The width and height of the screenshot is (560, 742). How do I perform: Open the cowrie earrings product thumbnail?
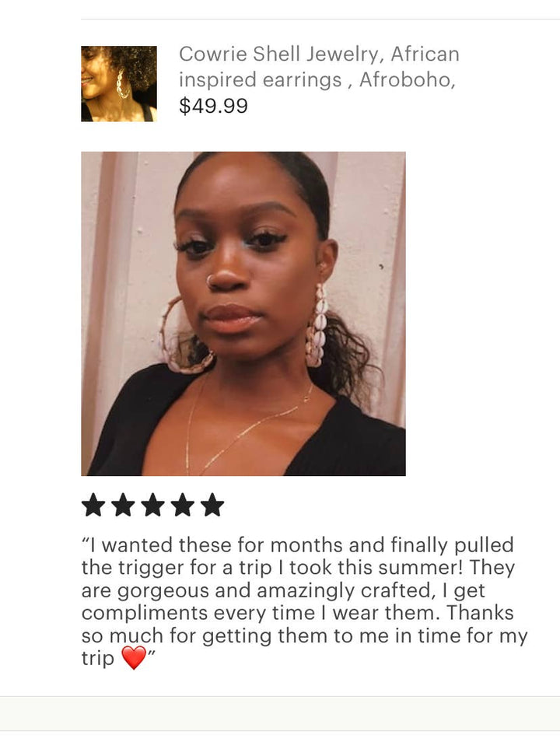pos(119,84)
